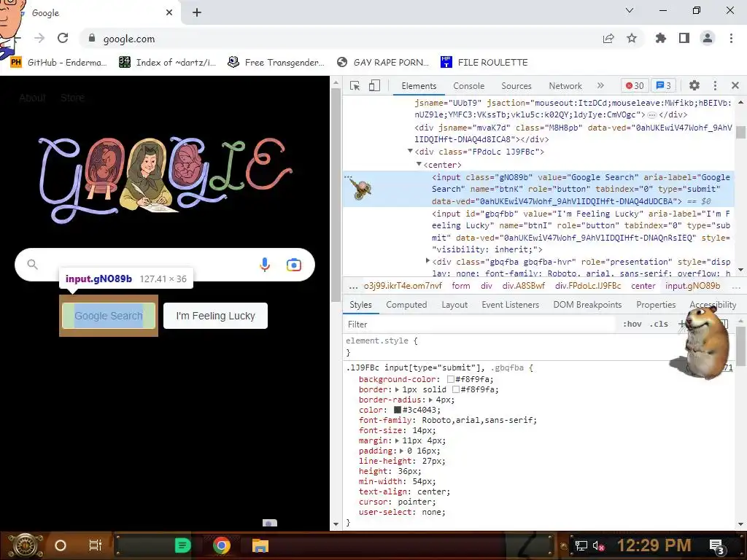Open the 3 issues counter
747x560 pixels.
tap(664, 86)
